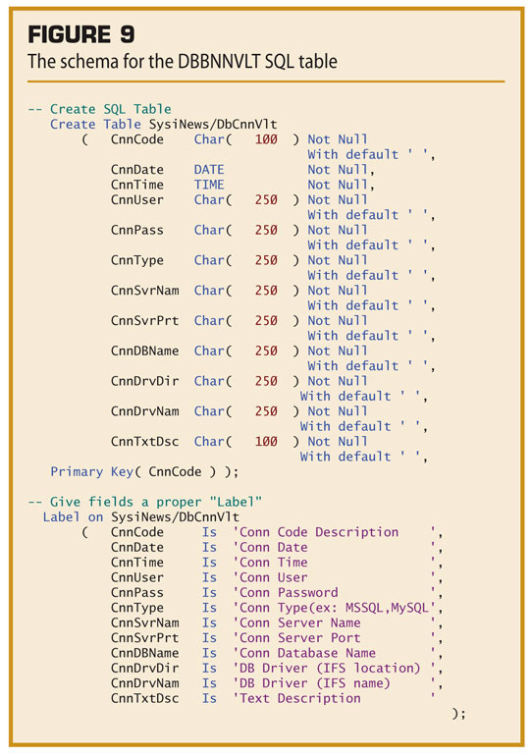The height and width of the screenshot is (756, 532).
Task: Click 'CnnDrvDir' in the Create Table block
Action: (144, 381)
